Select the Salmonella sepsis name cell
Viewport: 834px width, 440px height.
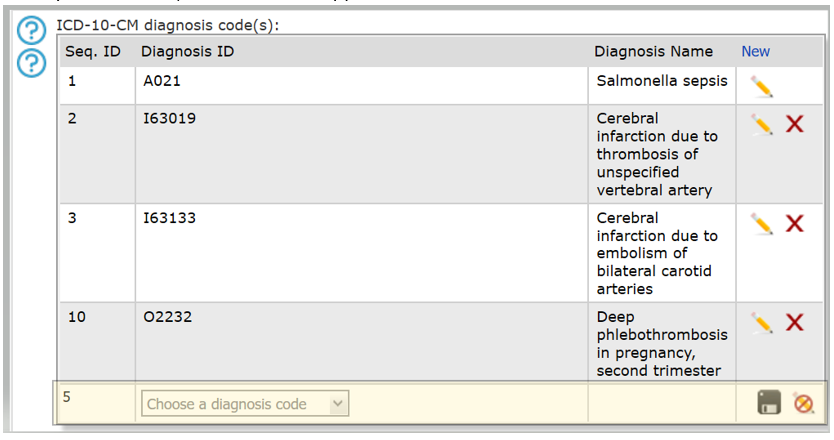click(662, 86)
